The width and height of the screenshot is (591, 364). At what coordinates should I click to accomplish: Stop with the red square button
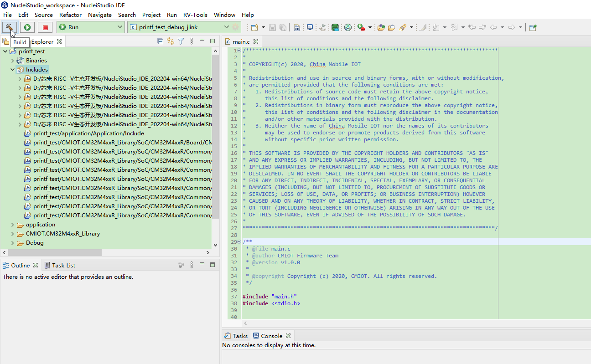pyautogui.click(x=45, y=27)
